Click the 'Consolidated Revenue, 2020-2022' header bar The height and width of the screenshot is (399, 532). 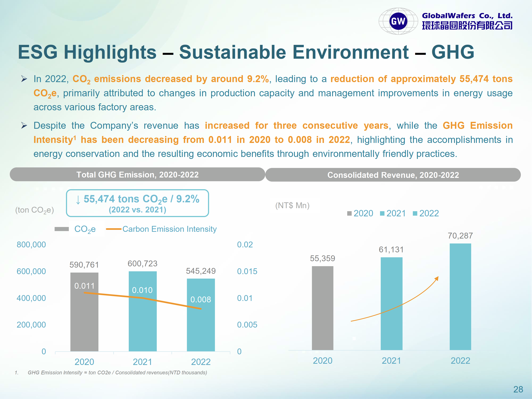[x=393, y=175]
